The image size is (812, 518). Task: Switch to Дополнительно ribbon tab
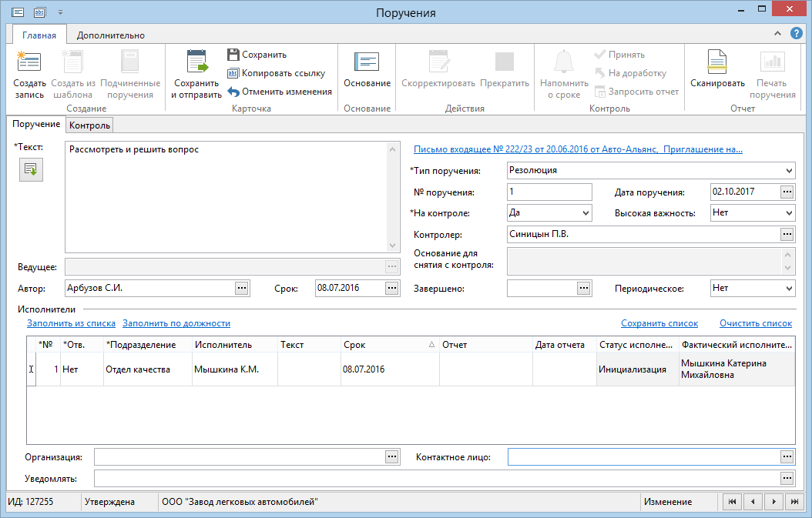[x=111, y=35]
